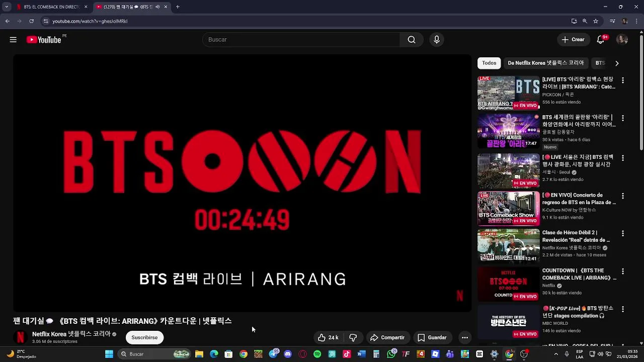Open a new browser tab
Viewport: 644px width, 362px height.
(178, 7)
